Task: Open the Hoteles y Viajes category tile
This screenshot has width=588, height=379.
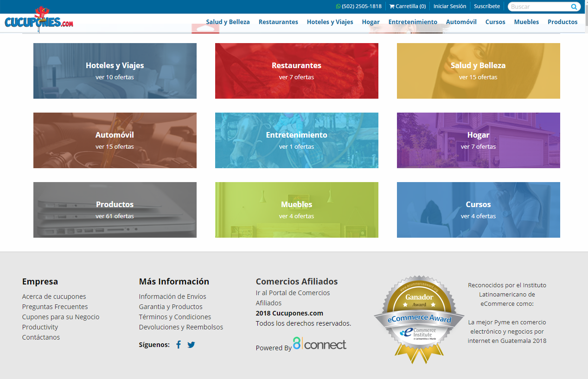Action: tap(115, 71)
